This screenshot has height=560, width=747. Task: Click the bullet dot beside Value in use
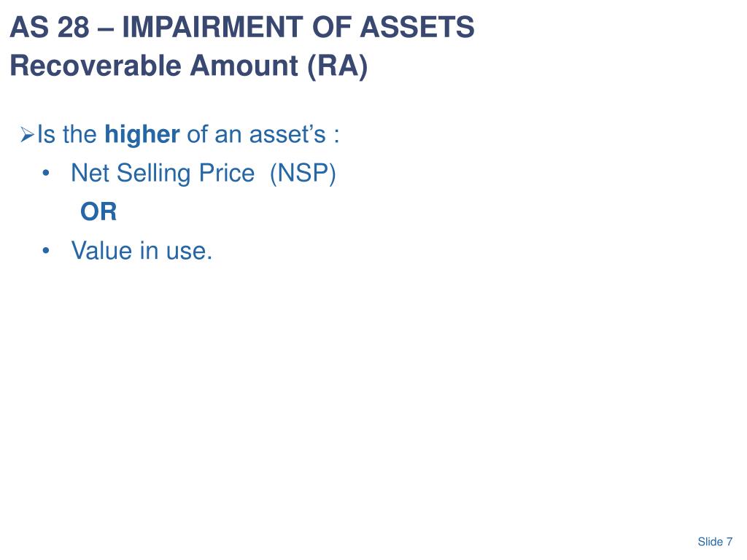[x=46, y=251]
